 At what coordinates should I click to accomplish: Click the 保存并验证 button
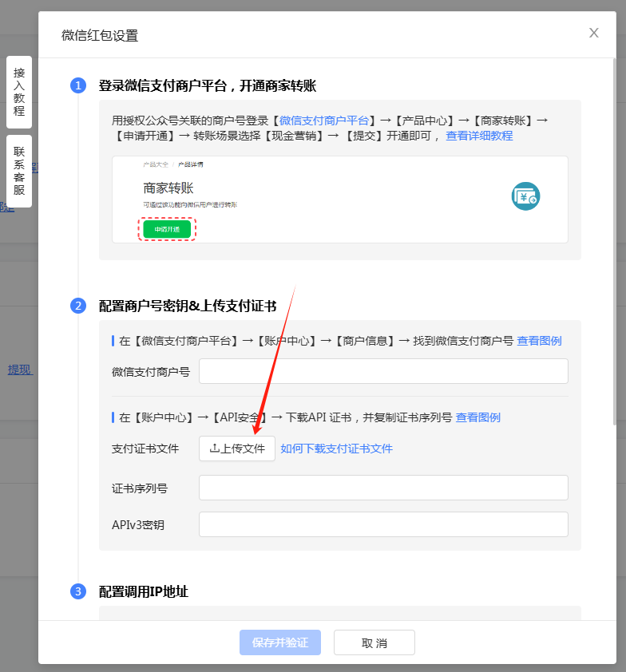pos(280,642)
